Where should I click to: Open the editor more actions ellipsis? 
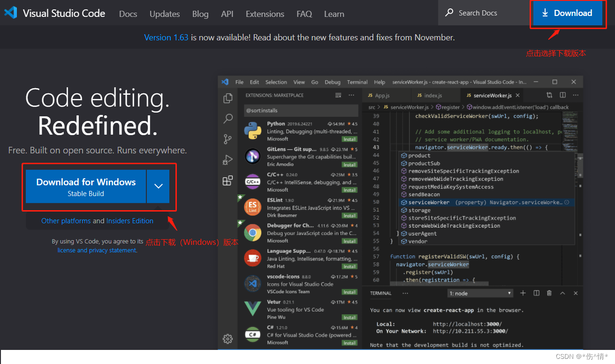pyautogui.click(x=576, y=95)
